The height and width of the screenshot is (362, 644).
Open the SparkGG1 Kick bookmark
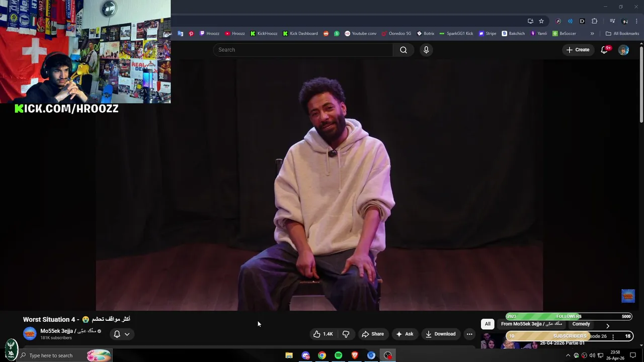456,34
